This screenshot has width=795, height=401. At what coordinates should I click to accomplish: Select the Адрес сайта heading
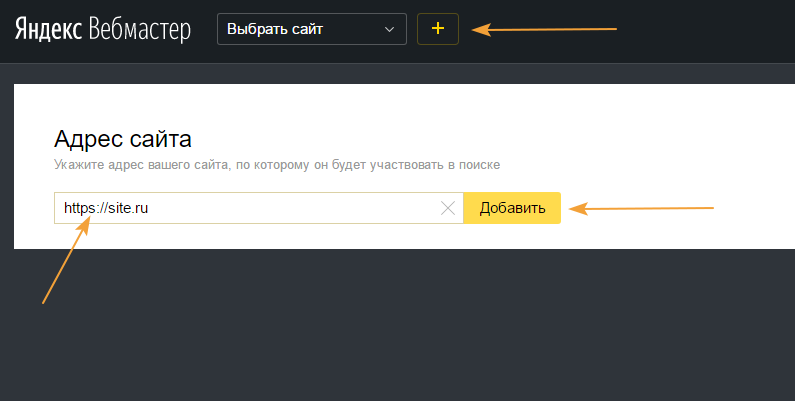pyautogui.click(x=123, y=139)
